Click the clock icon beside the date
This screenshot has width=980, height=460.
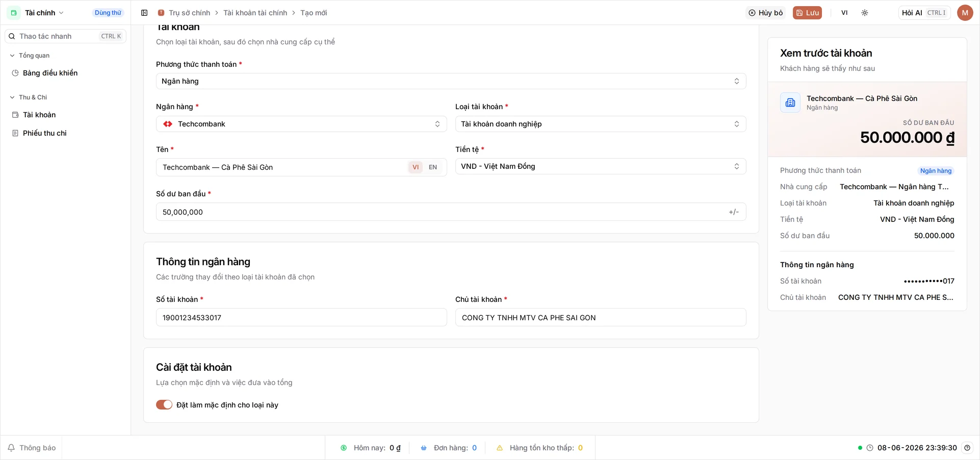coord(870,448)
